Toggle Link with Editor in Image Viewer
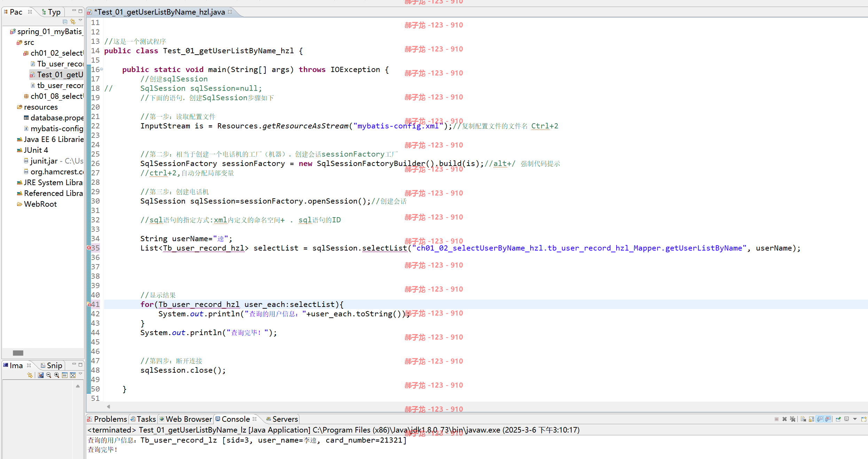Viewport: 868px width, 459px height. pyautogui.click(x=30, y=375)
